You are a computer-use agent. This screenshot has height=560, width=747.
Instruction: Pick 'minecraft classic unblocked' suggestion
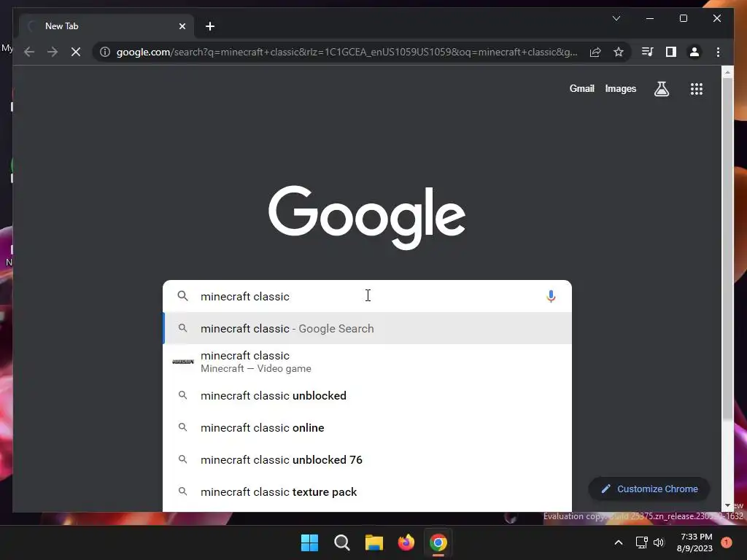[367, 396]
